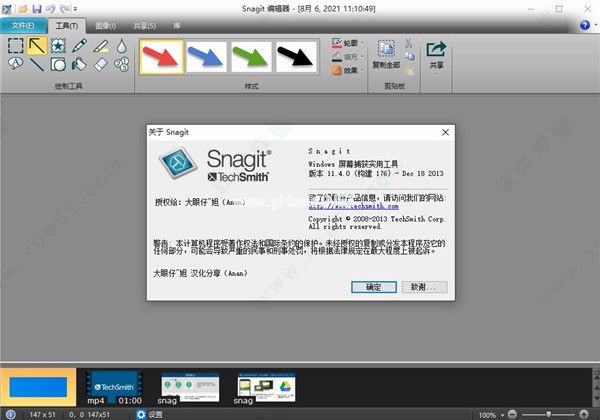
Task: Close the About Snagit dialog
Action: [445, 132]
